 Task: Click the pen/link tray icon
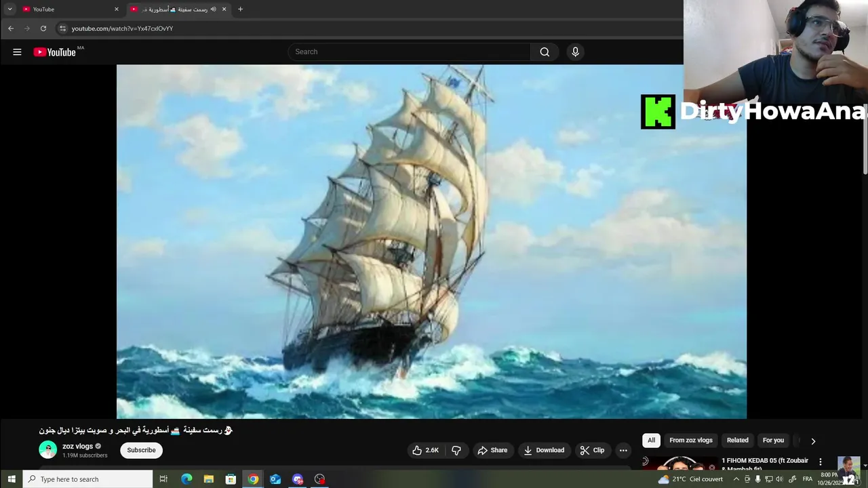[792, 479]
